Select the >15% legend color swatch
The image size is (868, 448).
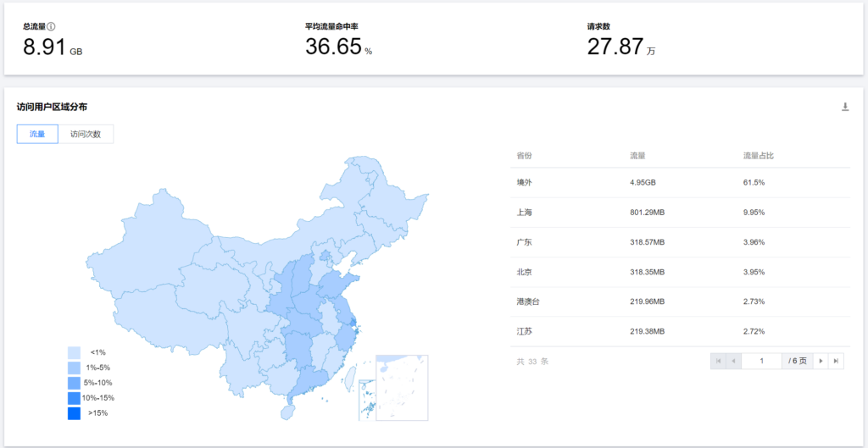[x=75, y=413]
